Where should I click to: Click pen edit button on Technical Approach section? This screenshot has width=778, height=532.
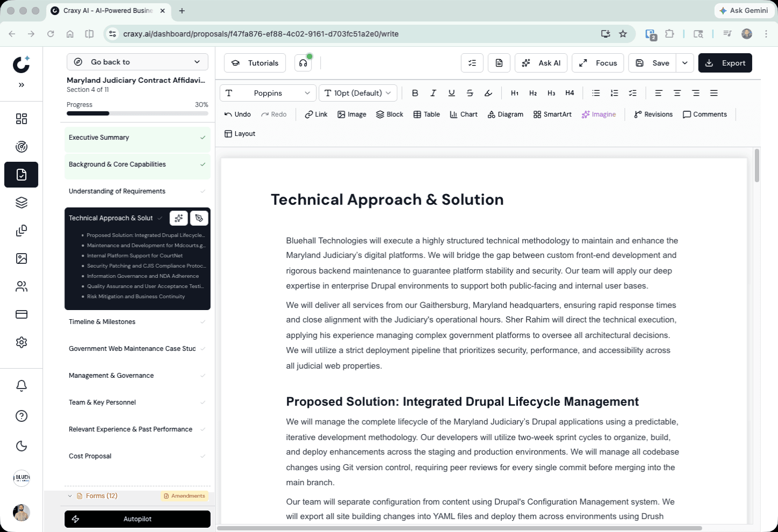[199, 218]
